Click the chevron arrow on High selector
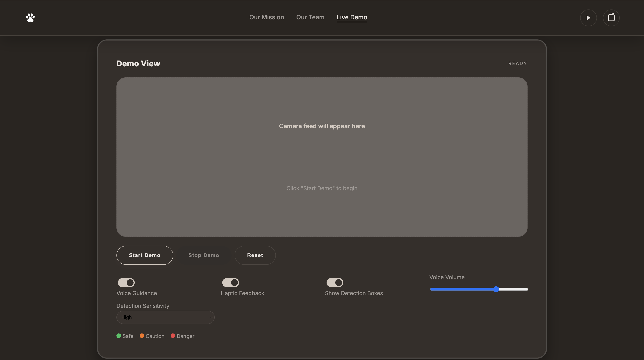This screenshot has height=360, width=644. point(211,317)
